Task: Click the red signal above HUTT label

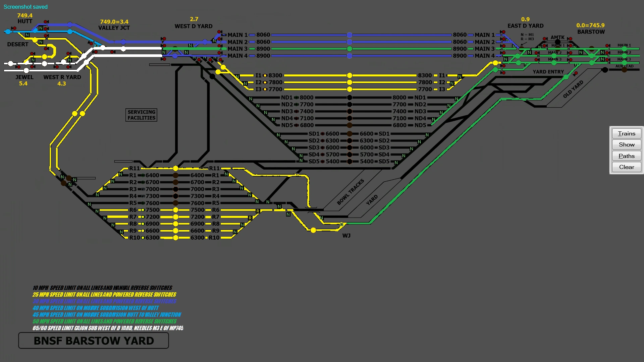Action: (46, 22)
